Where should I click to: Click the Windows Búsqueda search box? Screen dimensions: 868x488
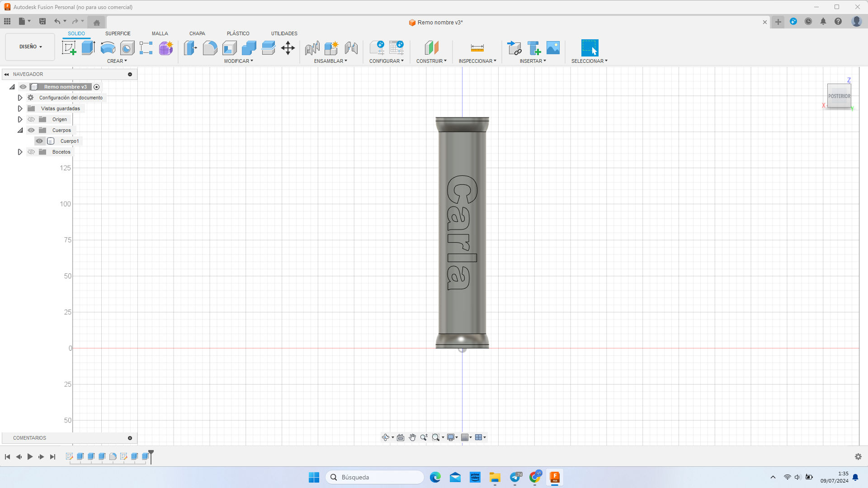(x=374, y=477)
